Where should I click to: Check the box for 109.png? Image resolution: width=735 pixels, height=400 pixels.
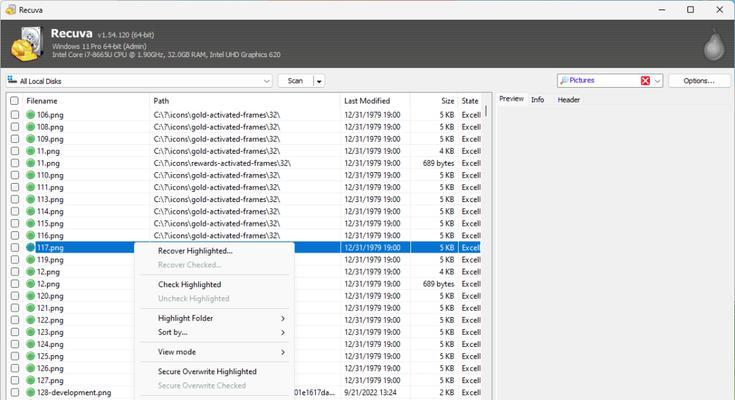tap(15, 139)
